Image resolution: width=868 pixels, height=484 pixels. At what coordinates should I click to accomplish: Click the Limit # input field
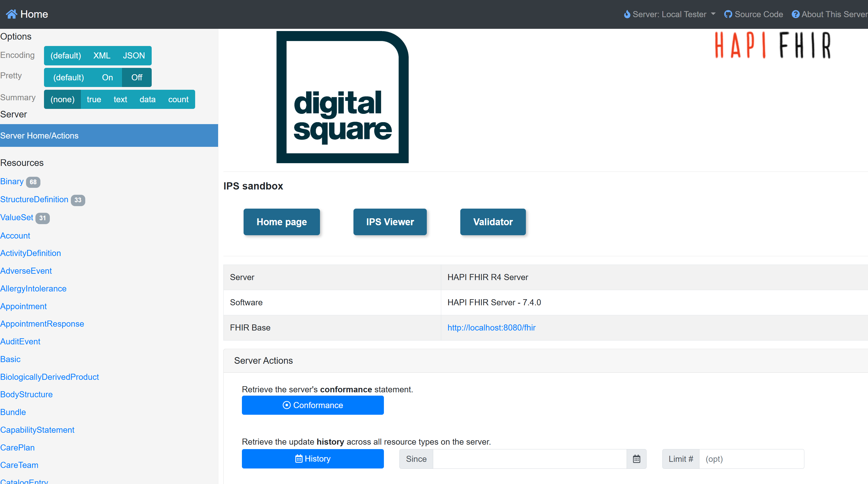coord(751,459)
